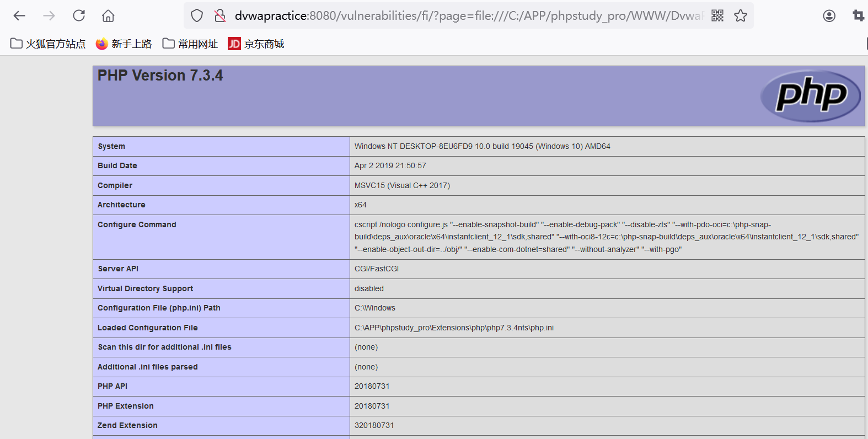
Task: Click the PHP logo image
Action: (810, 96)
